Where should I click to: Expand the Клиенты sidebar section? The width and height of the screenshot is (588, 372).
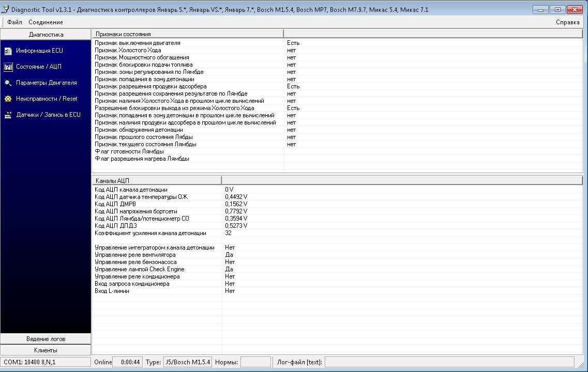pos(46,350)
